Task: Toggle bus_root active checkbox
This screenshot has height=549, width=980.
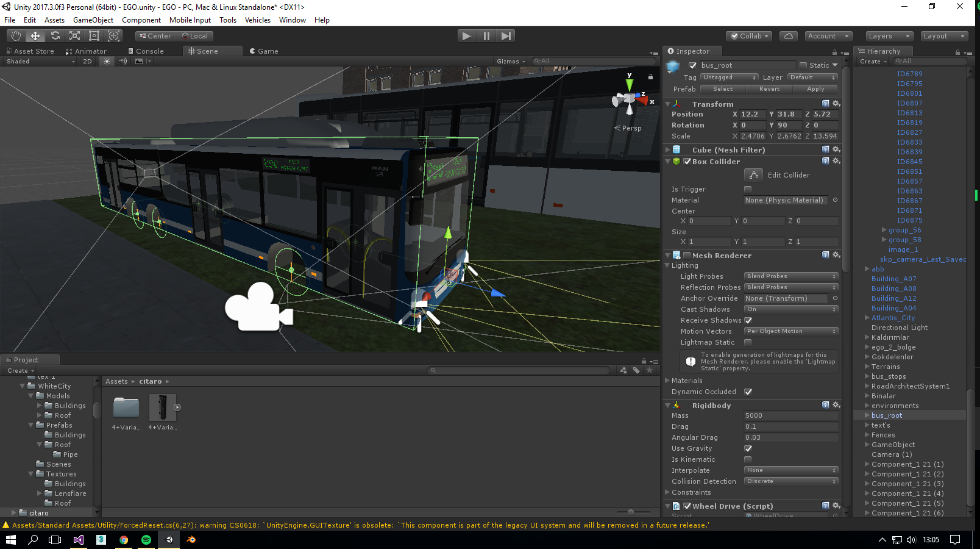Action: pyautogui.click(x=692, y=65)
